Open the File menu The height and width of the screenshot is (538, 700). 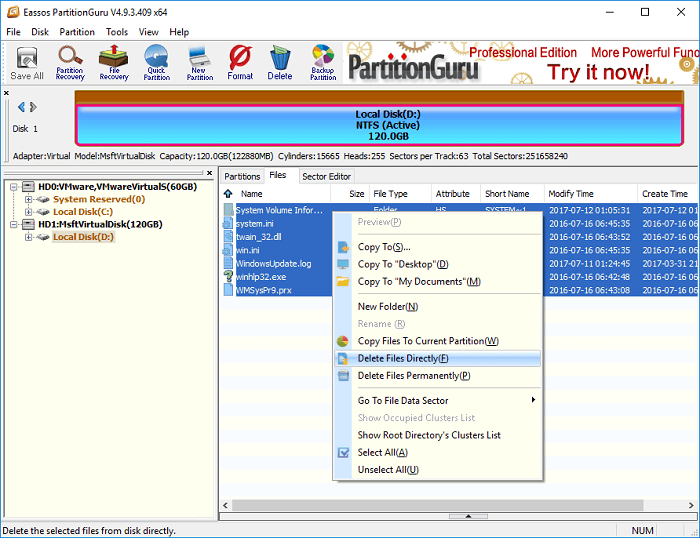[x=13, y=32]
